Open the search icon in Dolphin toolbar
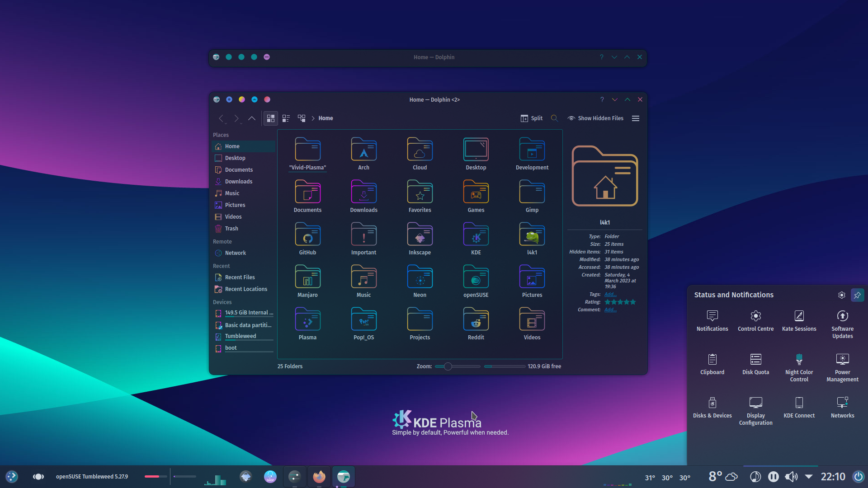 pyautogui.click(x=554, y=118)
